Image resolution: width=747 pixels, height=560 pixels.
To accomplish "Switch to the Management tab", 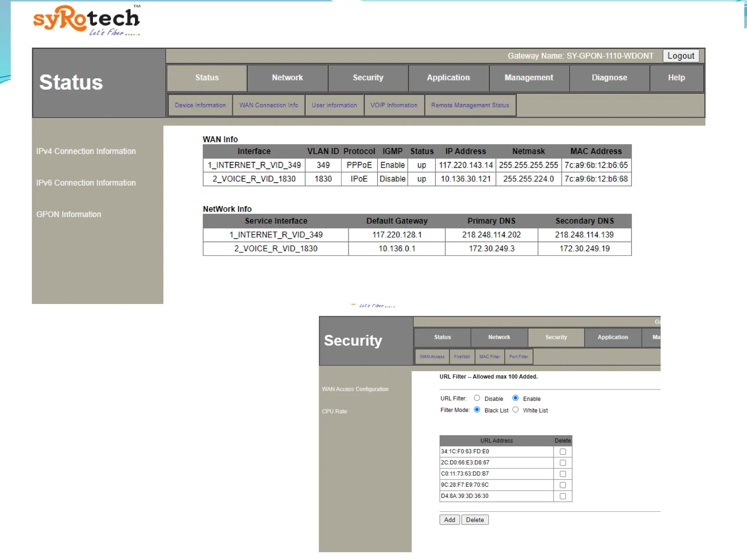I will coord(529,78).
